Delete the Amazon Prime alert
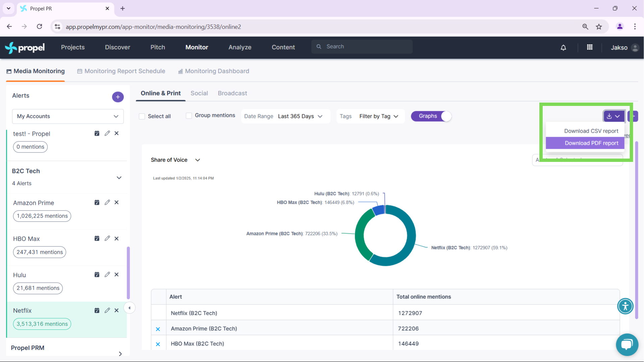The width and height of the screenshot is (644, 362). tap(117, 202)
